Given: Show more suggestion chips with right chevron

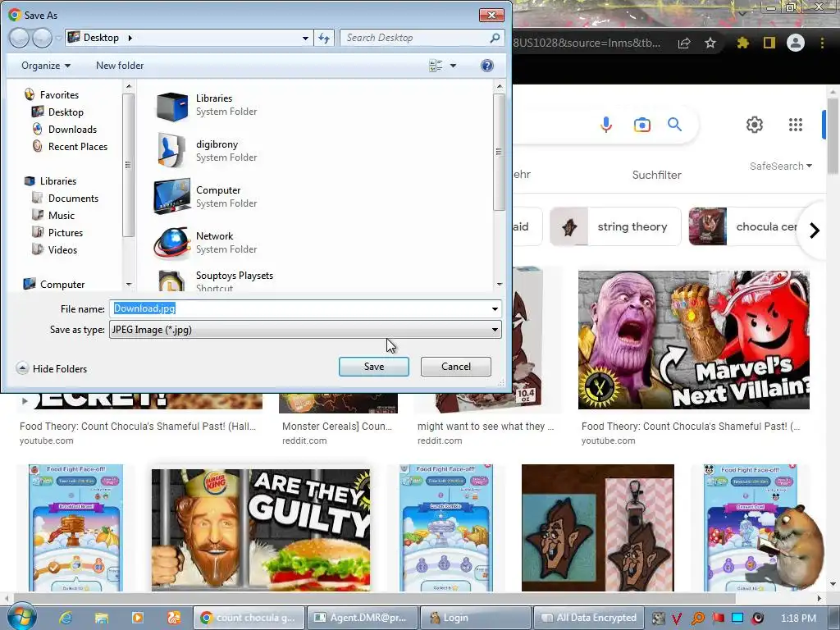Looking at the screenshot, I should [815, 231].
